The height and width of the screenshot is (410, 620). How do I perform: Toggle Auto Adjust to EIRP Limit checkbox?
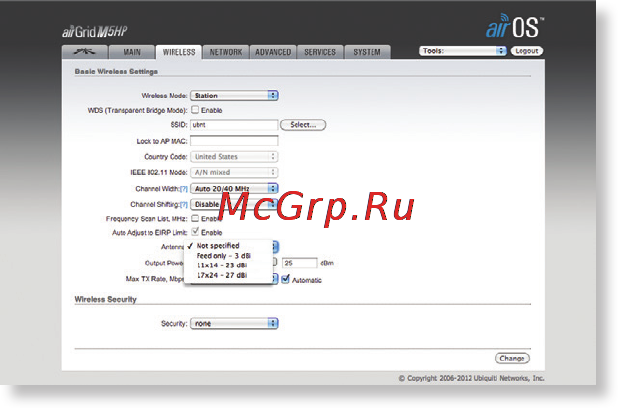point(195,231)
